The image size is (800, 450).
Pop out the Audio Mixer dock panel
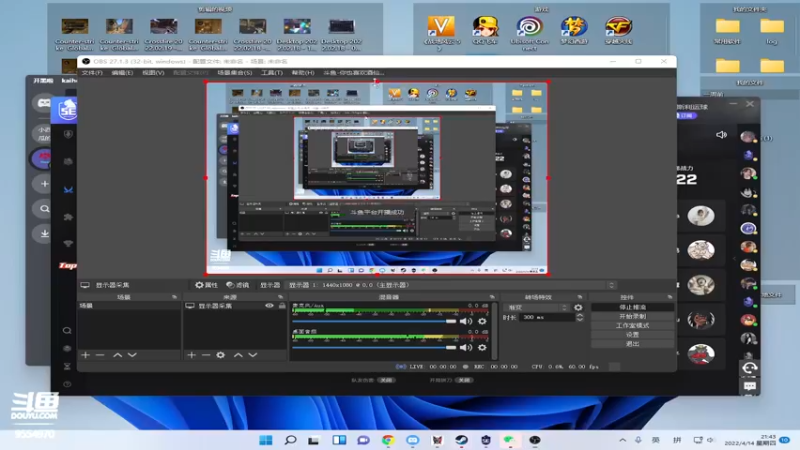coord(492,297)
